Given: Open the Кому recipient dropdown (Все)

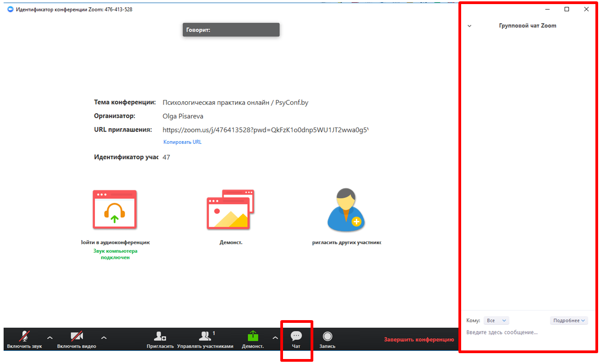Looking at the screenshot, I should [x=496, y=321].
